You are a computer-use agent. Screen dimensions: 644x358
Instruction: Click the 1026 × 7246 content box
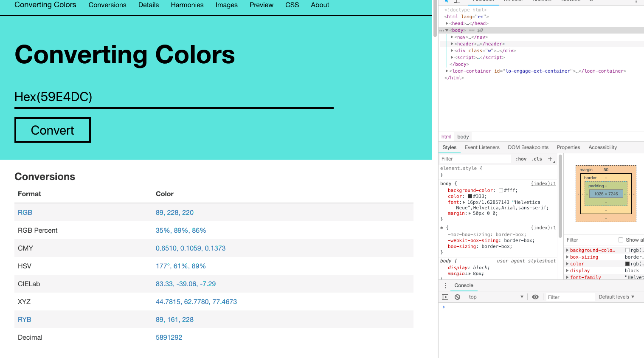click(606, 194)
